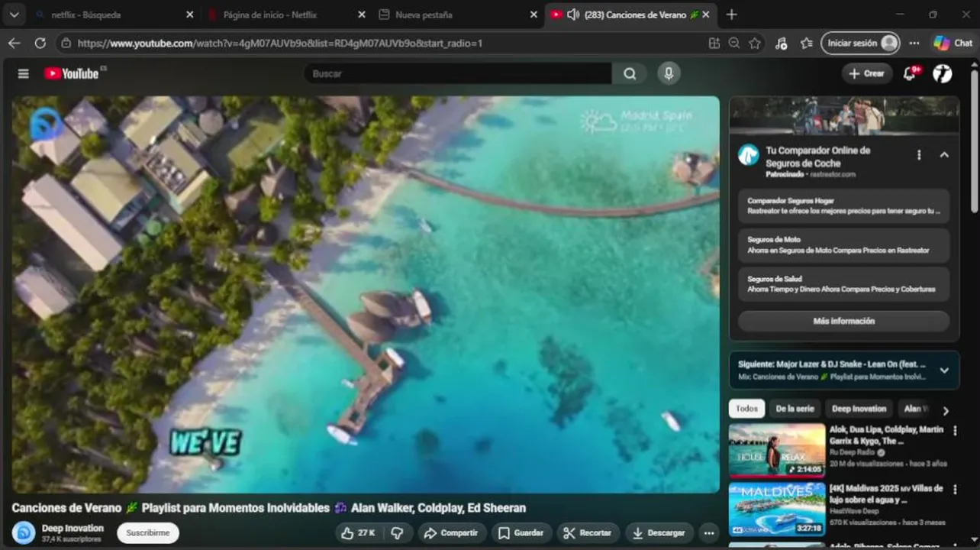Screen dimensions: 980x550
Task: Open more actions three-dots under video
Action: coord(709,532)
